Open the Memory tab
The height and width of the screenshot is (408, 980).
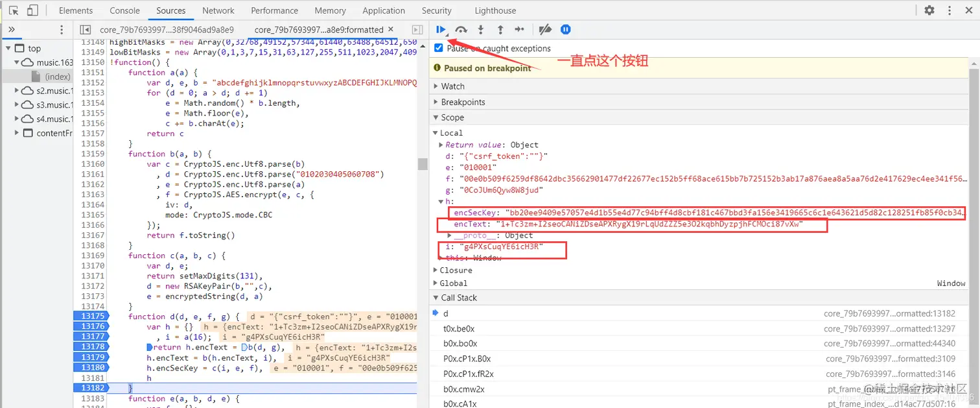[x=330, y=10]
